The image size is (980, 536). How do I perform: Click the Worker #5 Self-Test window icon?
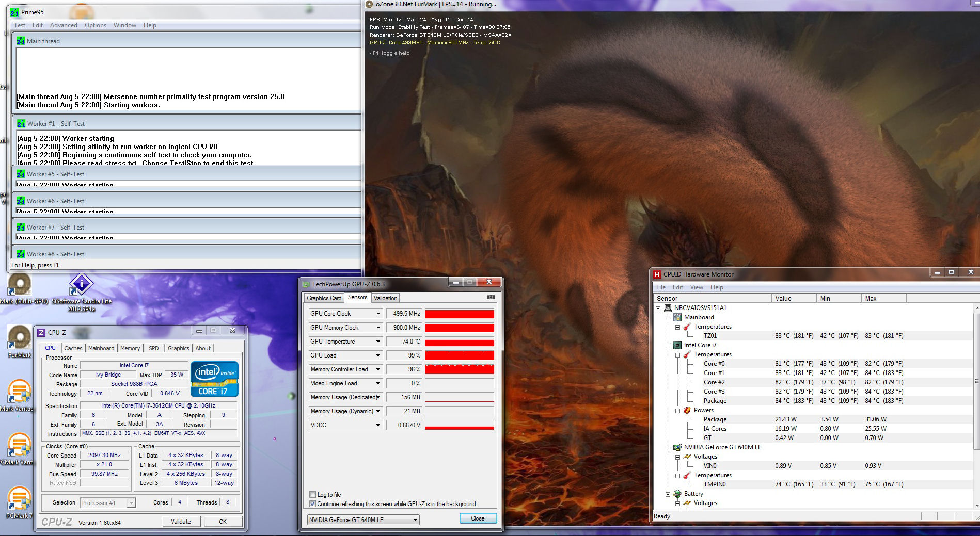tap(21, 174)
